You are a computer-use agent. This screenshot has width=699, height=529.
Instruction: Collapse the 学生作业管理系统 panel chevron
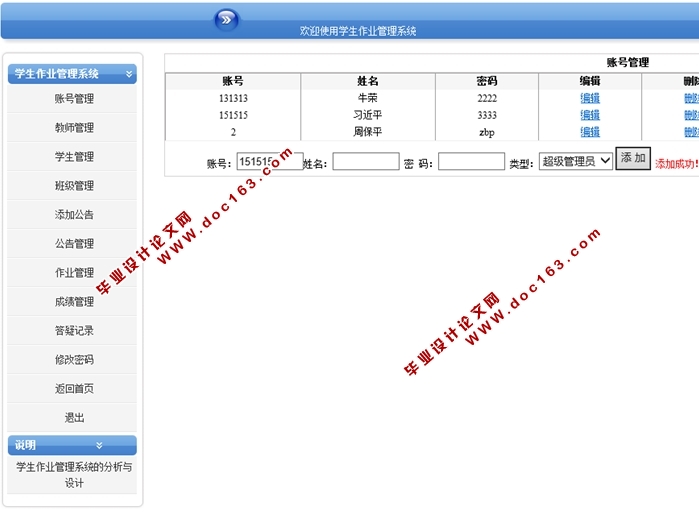click(x=129, y=74)
